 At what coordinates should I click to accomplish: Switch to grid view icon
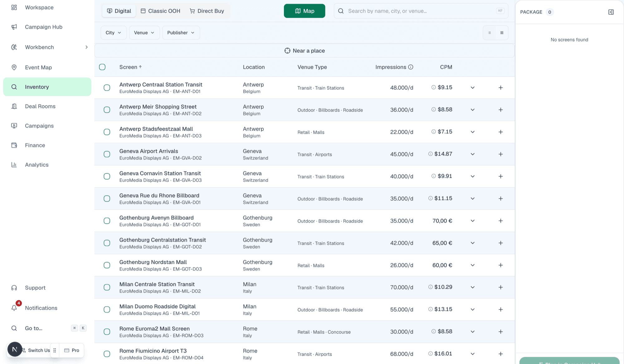click(x=502, y=33)
